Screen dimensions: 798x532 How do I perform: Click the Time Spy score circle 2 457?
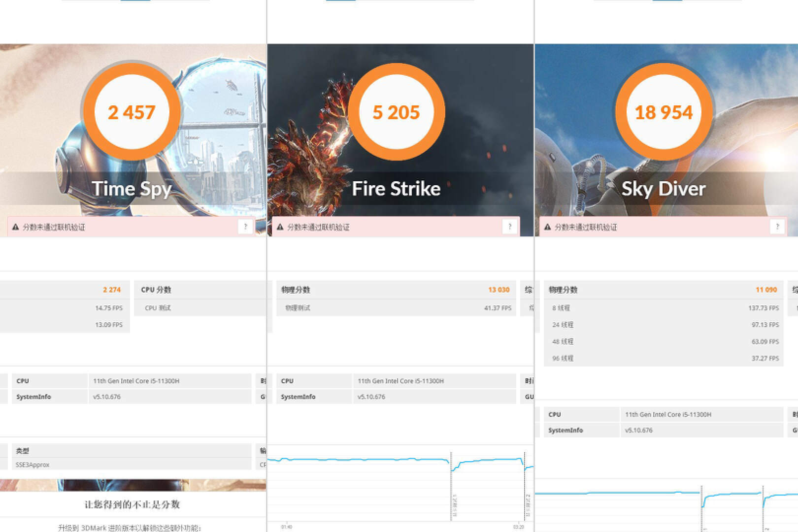(132, 112)
